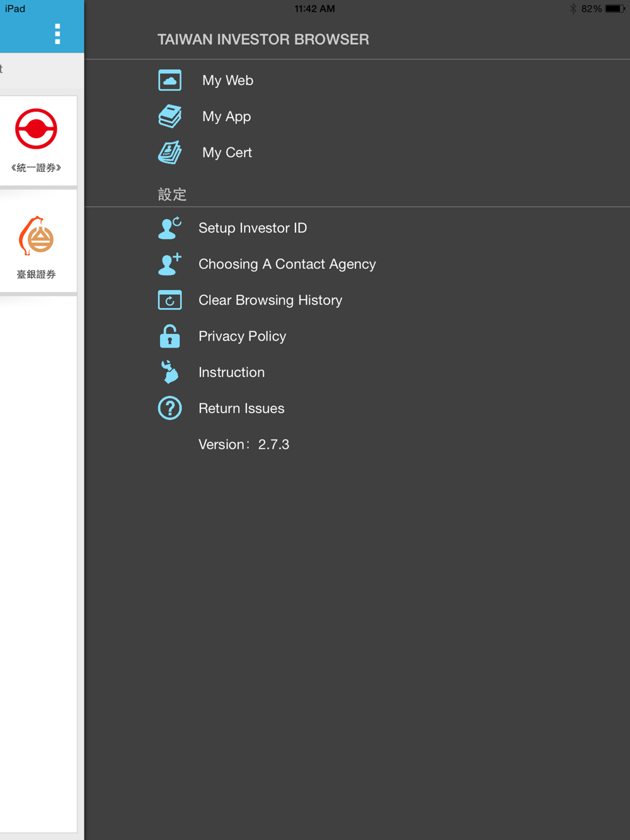
Task: Tap the three-dot menu icon
Action: click(x=57, y=34)
